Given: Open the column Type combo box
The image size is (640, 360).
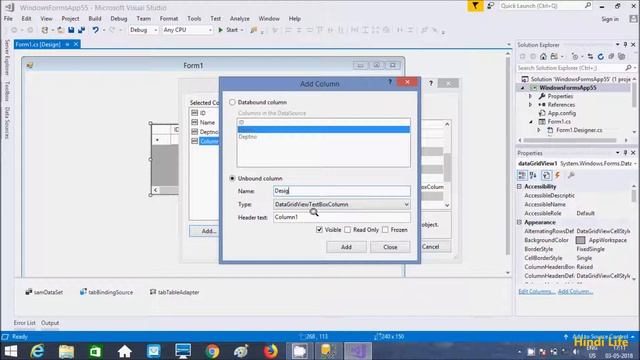Looking at the screenshot, I should 342,204.
